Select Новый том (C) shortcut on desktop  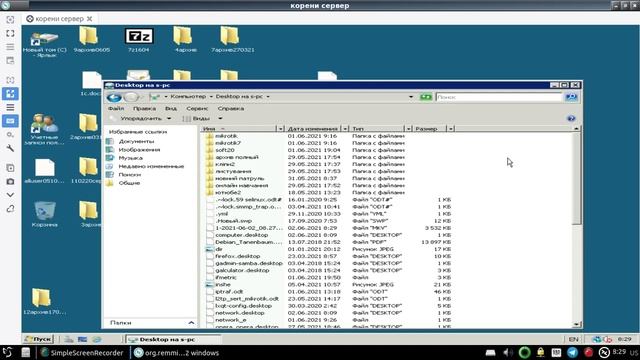44,44
